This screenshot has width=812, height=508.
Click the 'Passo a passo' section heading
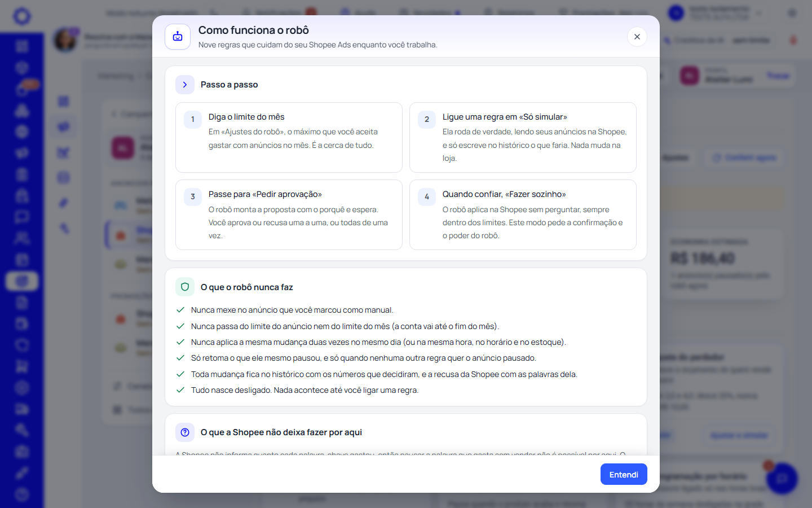tap(229, 85)
